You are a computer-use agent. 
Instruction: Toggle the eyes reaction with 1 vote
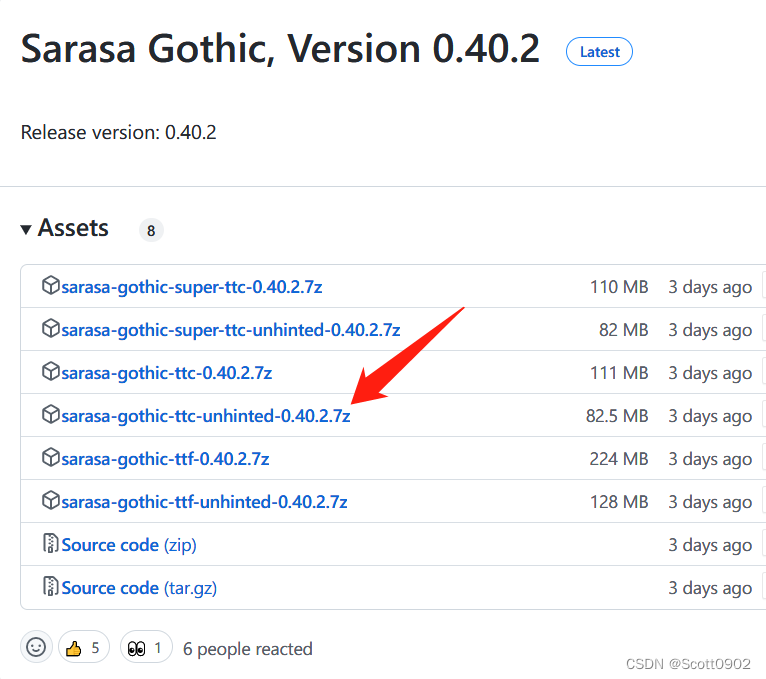pyautogui.click(x=146, y=647)
